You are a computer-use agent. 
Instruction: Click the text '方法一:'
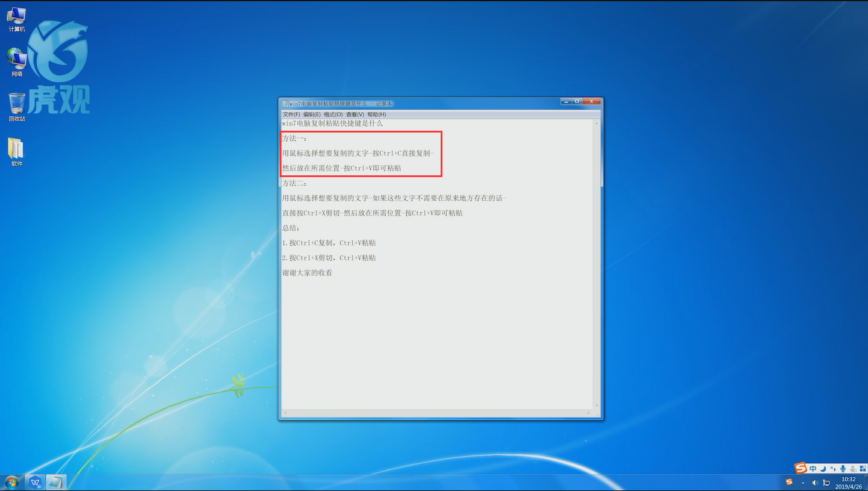coord(294,139)
